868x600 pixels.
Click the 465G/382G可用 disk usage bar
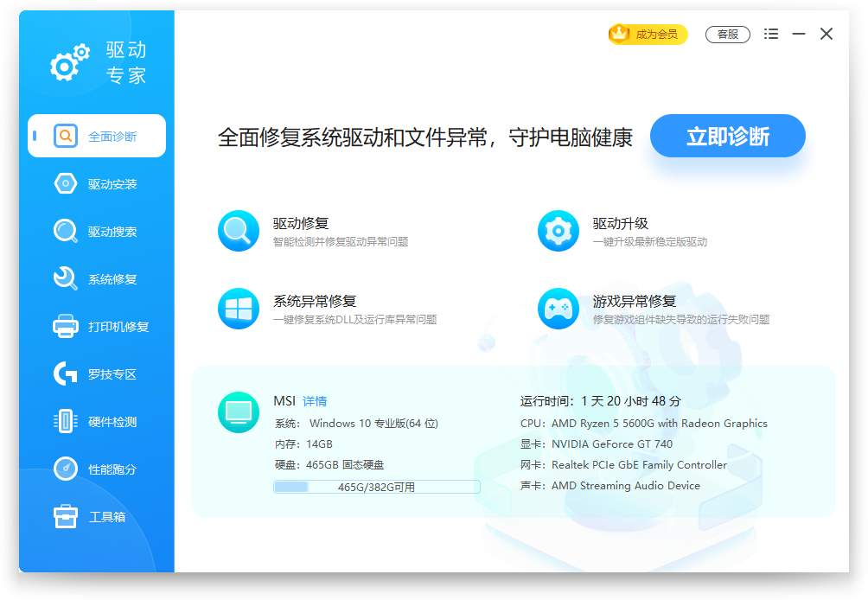[376, 487]
